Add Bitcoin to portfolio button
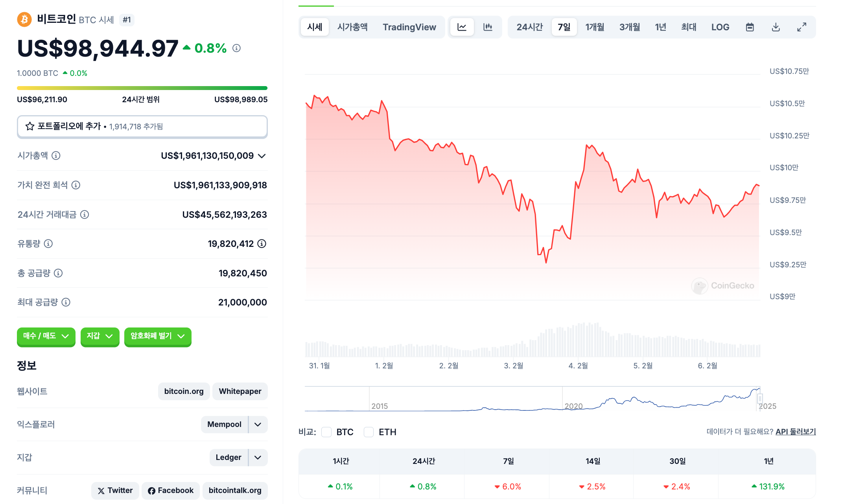Viewport: 855px width, 504px height. click(142, 127)
